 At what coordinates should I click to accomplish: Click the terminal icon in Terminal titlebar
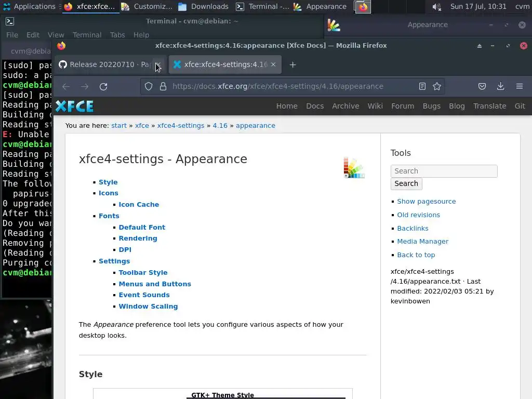(10, 21)
